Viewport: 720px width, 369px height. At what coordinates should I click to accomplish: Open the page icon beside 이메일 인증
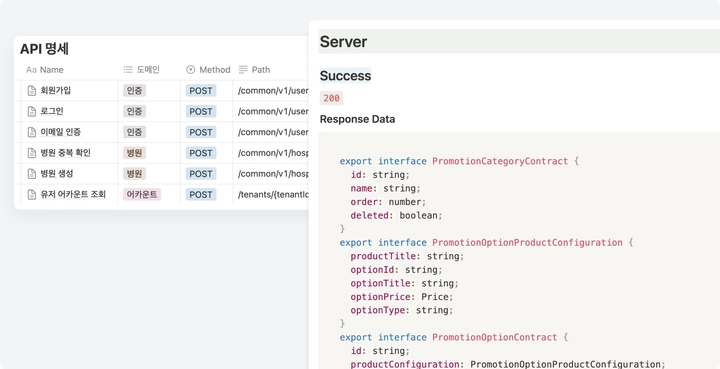[32, 132]
